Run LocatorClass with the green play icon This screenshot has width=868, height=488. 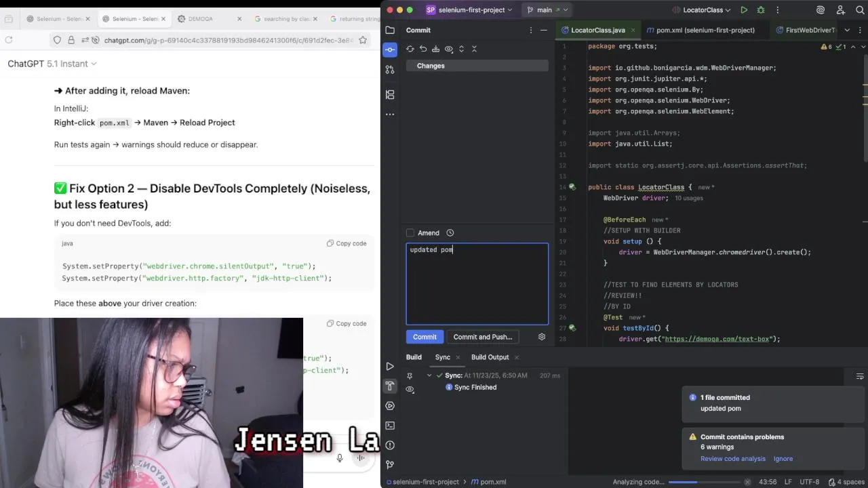pos(744,10)
